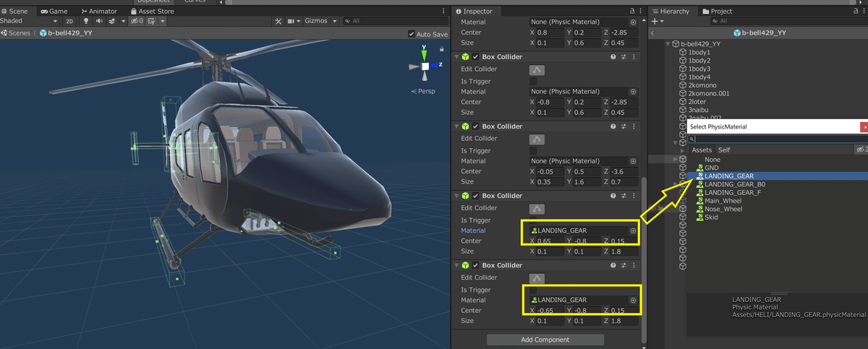Screen dimensions: 868x349
Task: Collapse Box Collider with Center X 0.65
Action: coord(456,196)
